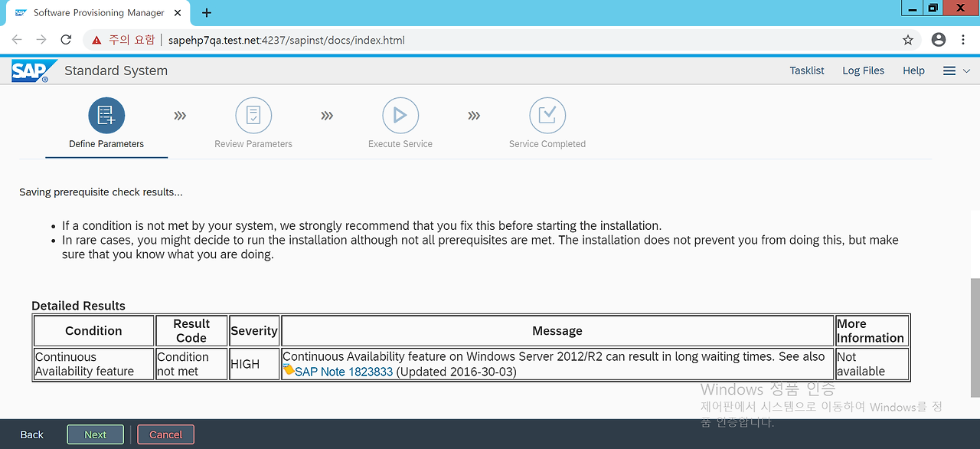Open Tasklist
980x449 pixels.
pyautogui.click(x=807, y=70)
